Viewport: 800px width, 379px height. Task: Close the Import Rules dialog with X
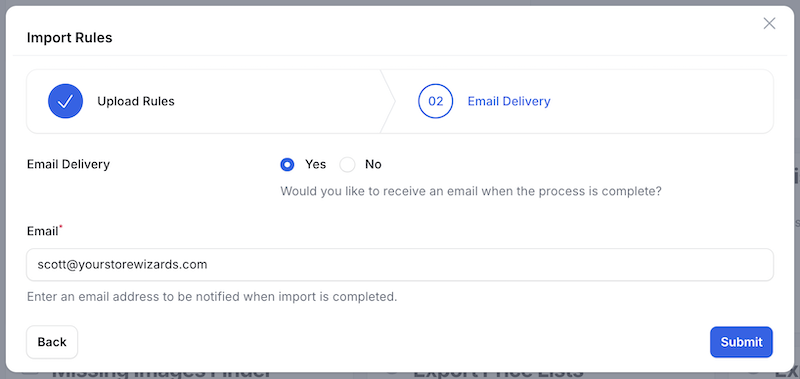[x=769, y=23]
